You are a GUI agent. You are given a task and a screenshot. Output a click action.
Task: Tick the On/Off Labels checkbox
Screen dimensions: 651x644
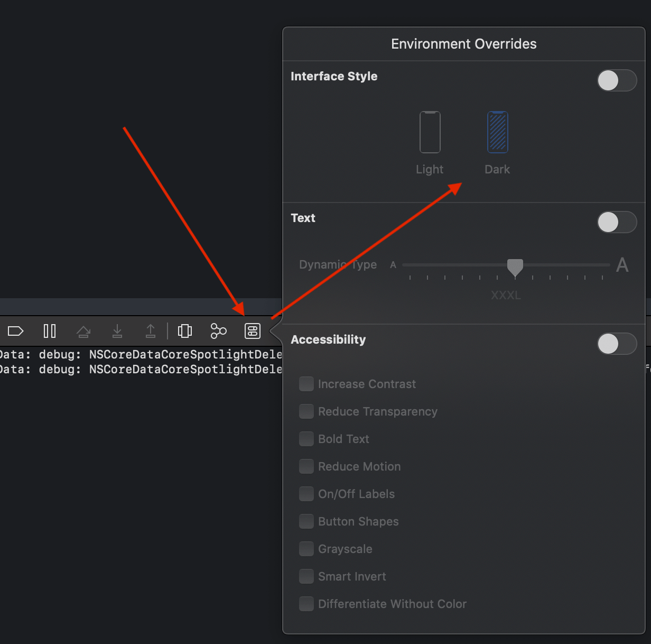(306, 494)
